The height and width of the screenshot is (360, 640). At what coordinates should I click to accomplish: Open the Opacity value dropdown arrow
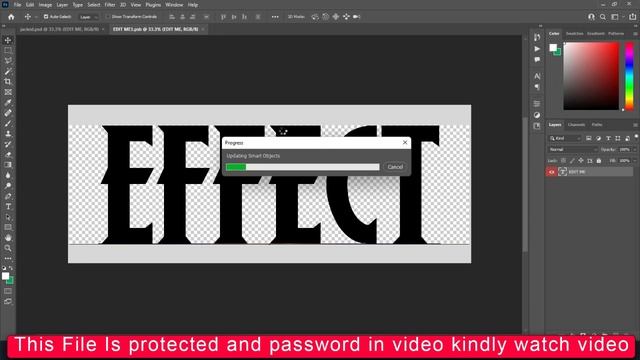point(635,149)
